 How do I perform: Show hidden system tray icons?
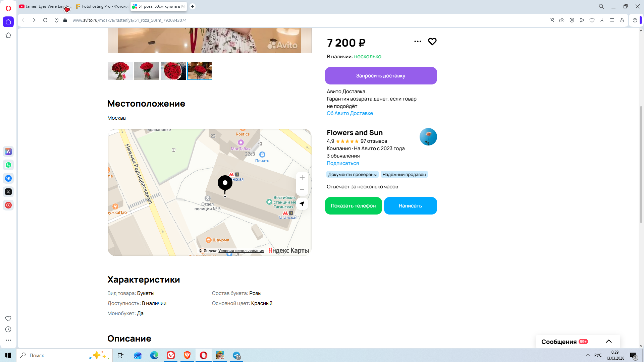pyautogui.click(x=588, y=355)
